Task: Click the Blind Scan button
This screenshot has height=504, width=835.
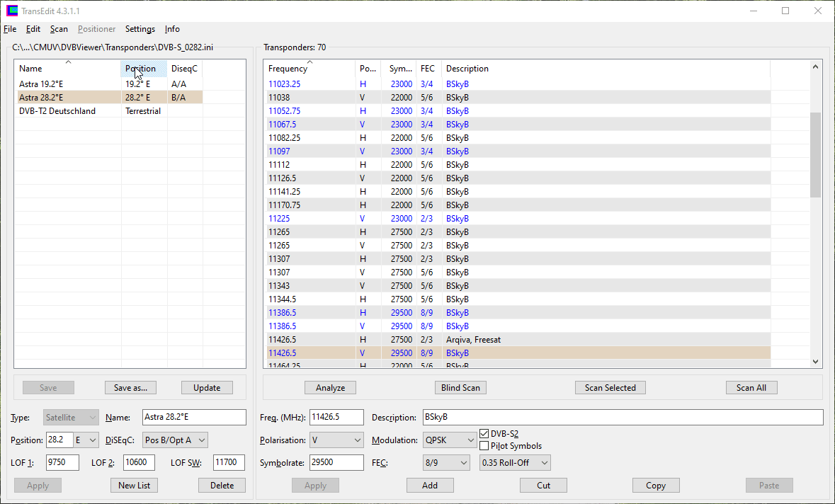Action: (x=460, y=388)
